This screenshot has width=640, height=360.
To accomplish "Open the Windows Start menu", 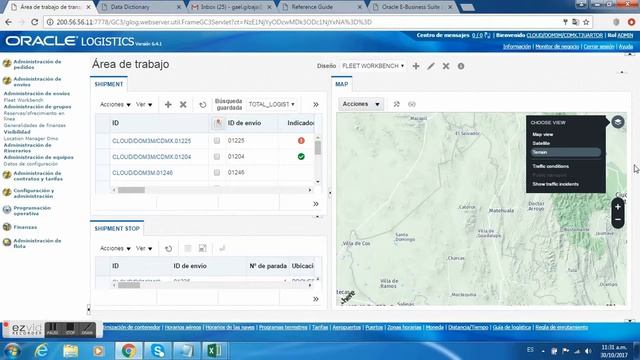I will click(x=12, y=351).
